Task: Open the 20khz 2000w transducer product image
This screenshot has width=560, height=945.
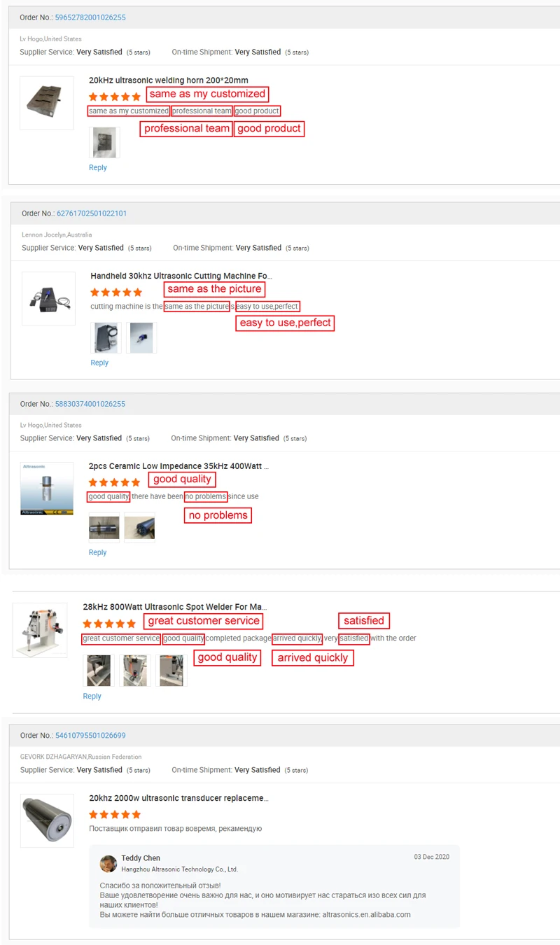Action: click(x=47, y=820)
